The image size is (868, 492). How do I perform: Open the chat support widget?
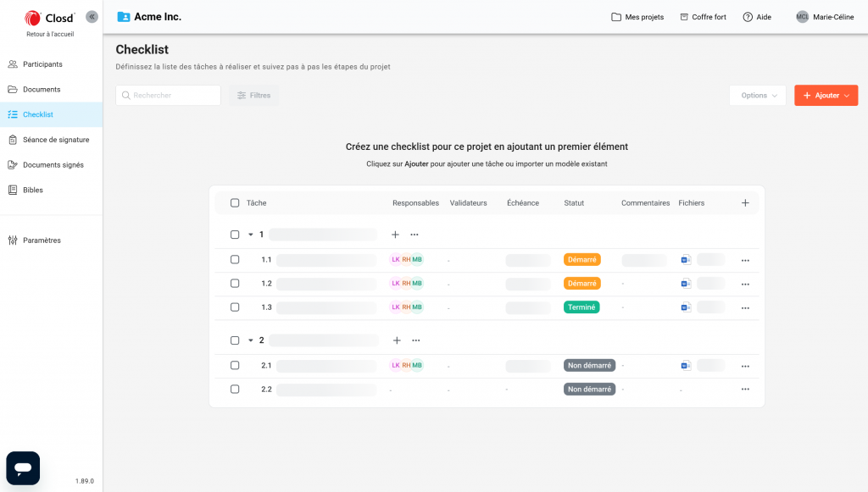tap(23, 467)
